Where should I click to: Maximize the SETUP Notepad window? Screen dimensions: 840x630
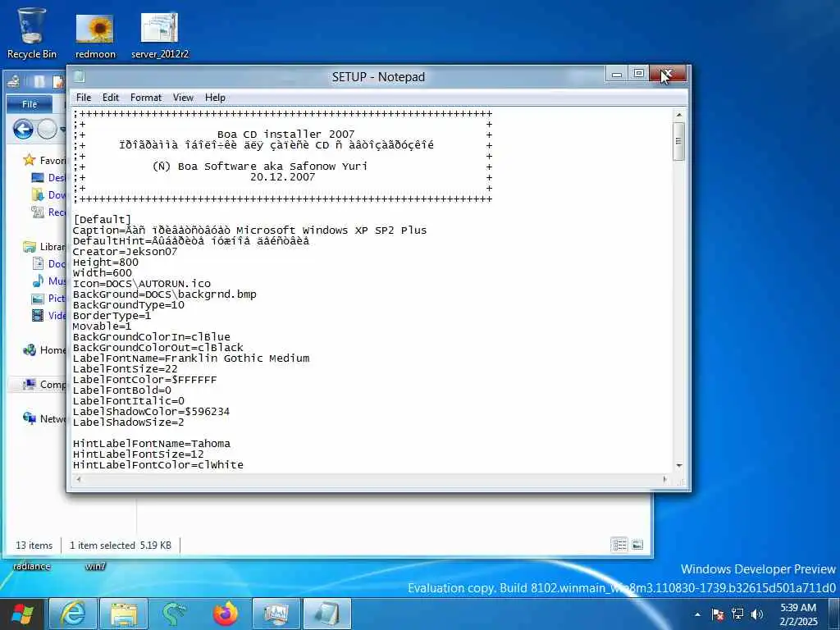638,74
